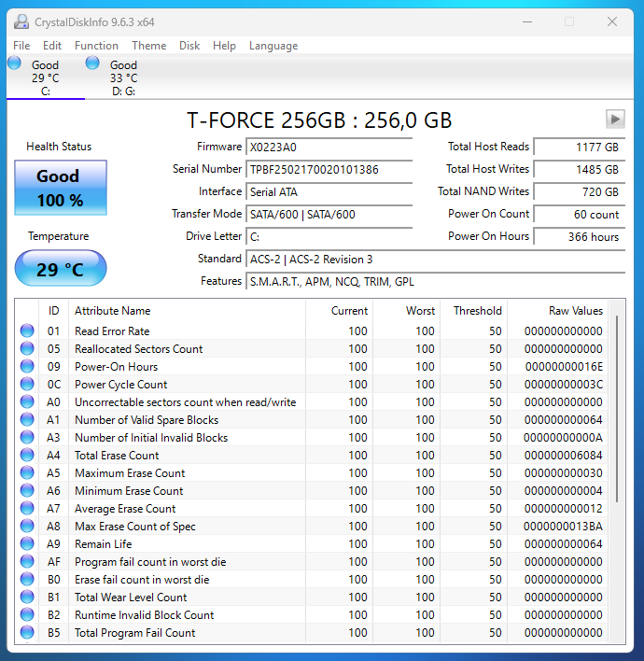
Task: Click status orb for Uncorrectable sectors count row
Action: point(27,401)
